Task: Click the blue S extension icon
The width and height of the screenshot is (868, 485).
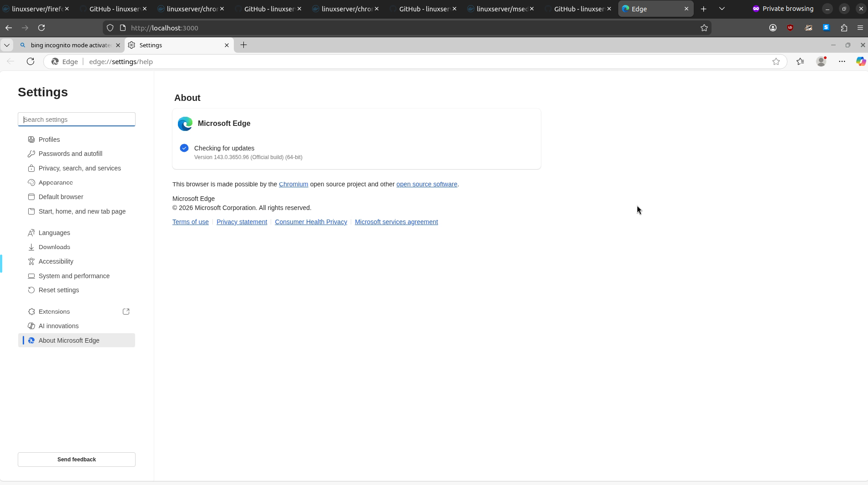Action: click(826, 28)
